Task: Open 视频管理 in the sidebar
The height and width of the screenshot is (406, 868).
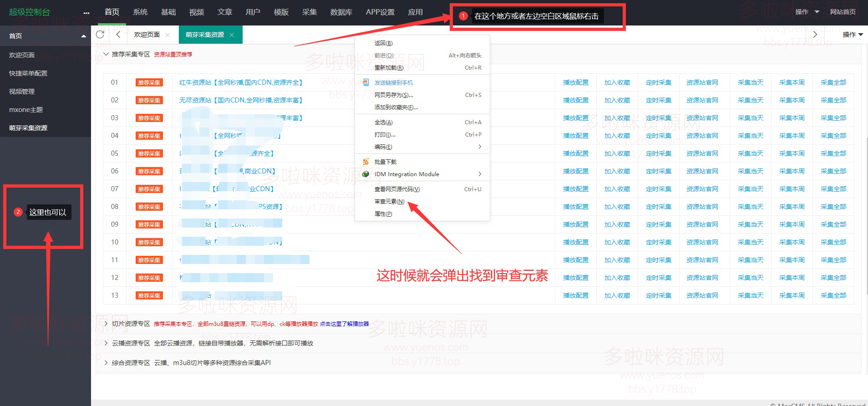Action: [x=22, y=91]
